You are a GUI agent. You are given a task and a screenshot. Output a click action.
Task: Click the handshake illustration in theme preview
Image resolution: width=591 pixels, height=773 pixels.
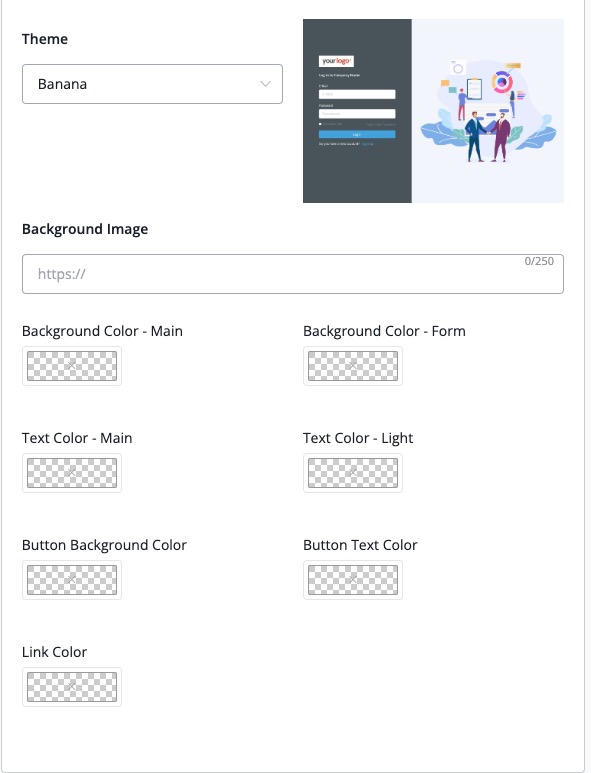click(x=488, y=112)
